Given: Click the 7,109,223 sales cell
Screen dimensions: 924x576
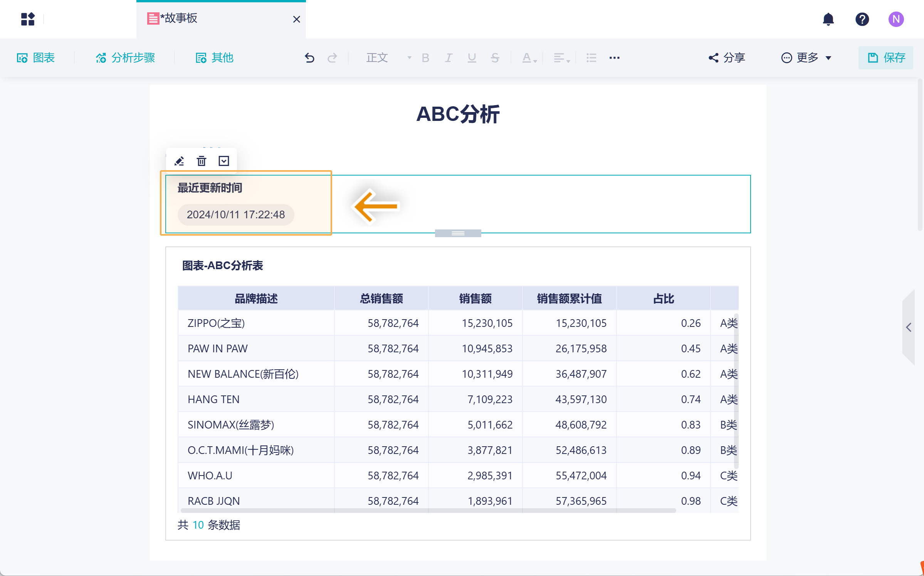Looking at the screenshot, I should coord(475,399).
